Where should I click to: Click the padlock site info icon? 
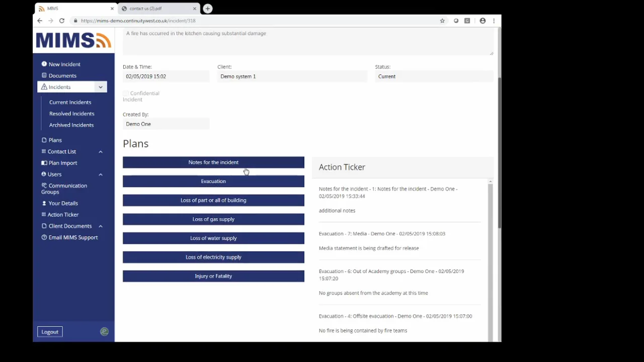pyautogui.click(x=75, y=21)
